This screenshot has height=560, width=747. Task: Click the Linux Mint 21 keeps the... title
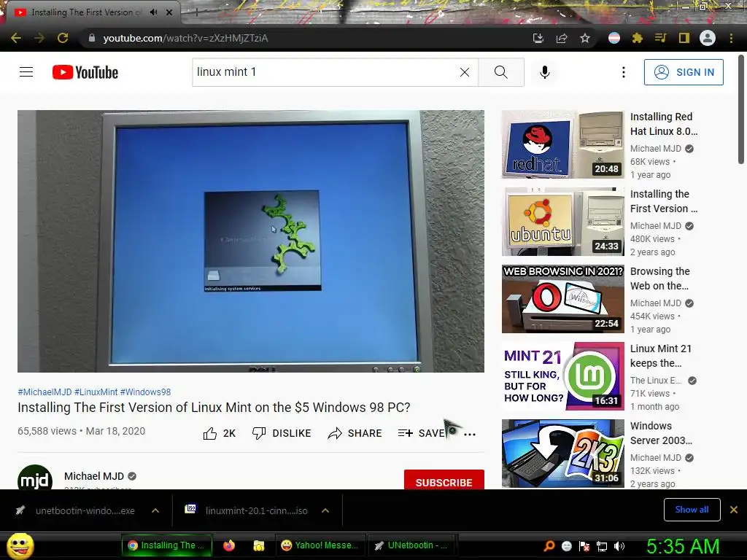pyautogui.click(x=661, y=356)
